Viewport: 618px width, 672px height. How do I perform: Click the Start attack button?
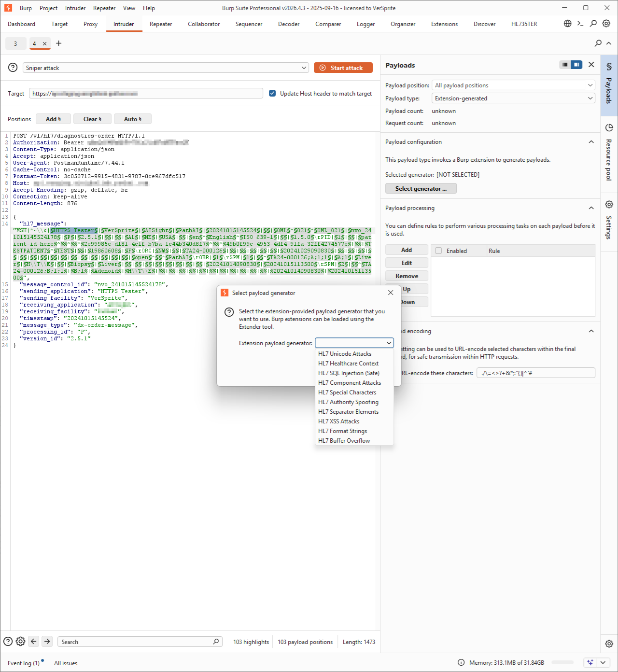[343, 68]
